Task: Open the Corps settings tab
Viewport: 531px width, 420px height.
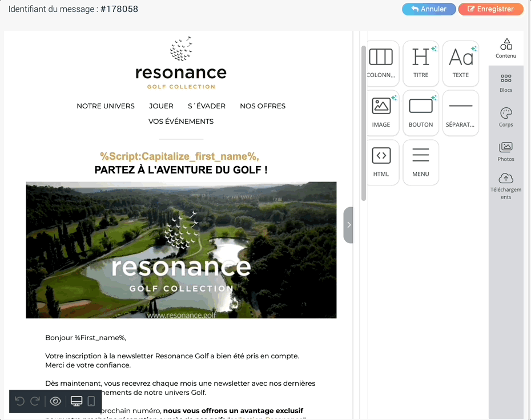Action: (x=506, y=118)
